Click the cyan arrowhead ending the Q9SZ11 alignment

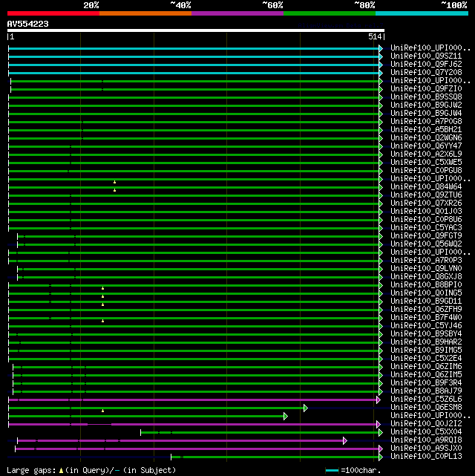click(381, 56)
